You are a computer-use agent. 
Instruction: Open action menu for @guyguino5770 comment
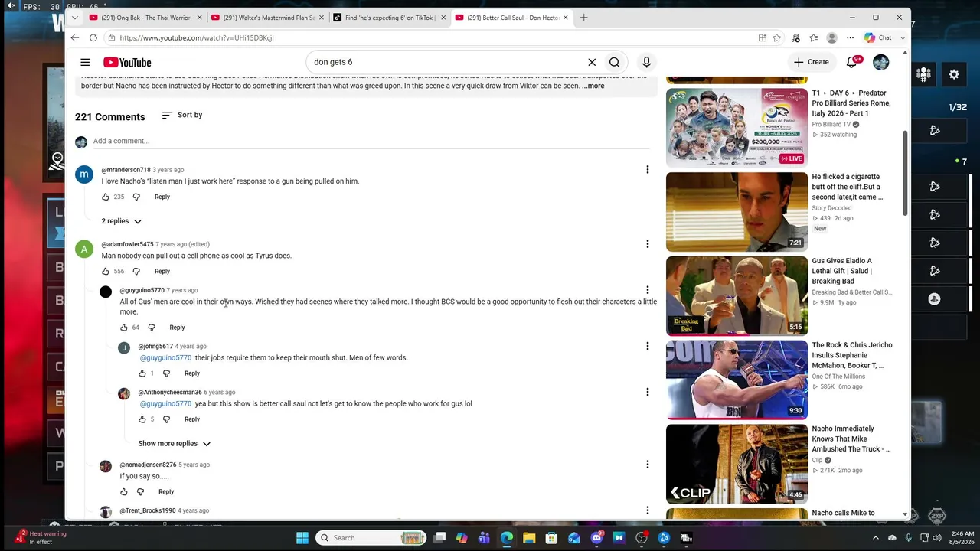click(647, 290)
